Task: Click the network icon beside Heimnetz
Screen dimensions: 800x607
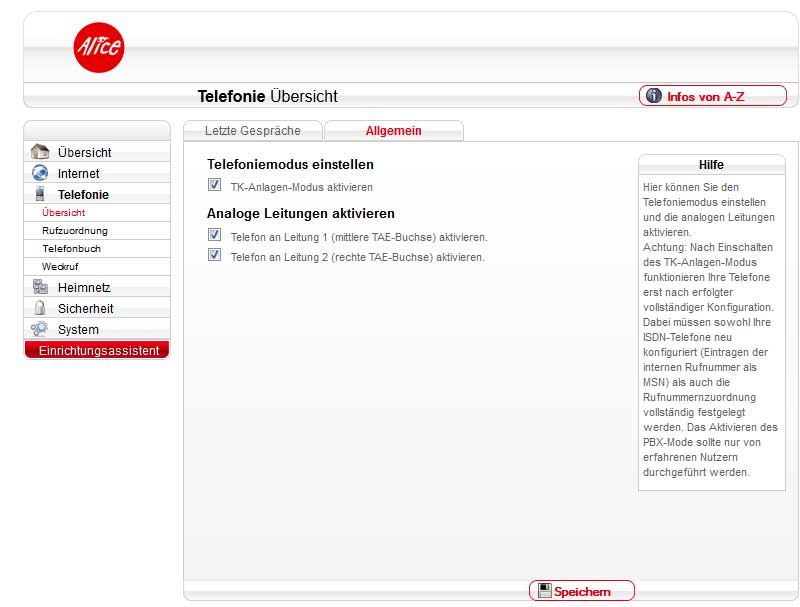Action: 40,288
